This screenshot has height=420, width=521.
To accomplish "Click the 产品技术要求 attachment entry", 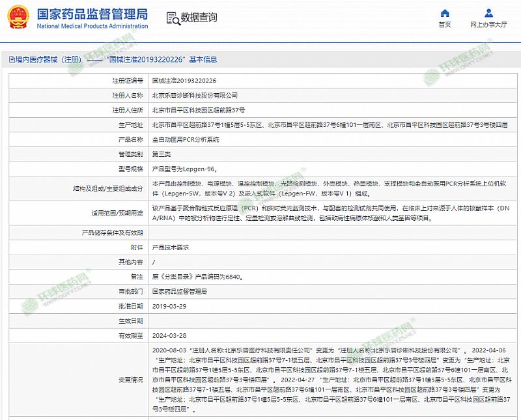I will (x=170, y=247).
